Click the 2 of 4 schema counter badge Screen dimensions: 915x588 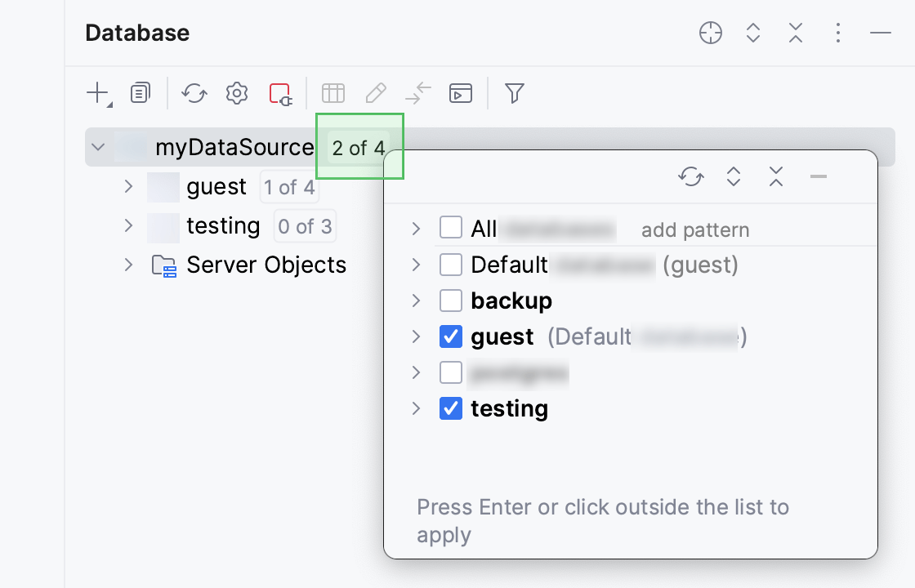(x=357, y=148)
